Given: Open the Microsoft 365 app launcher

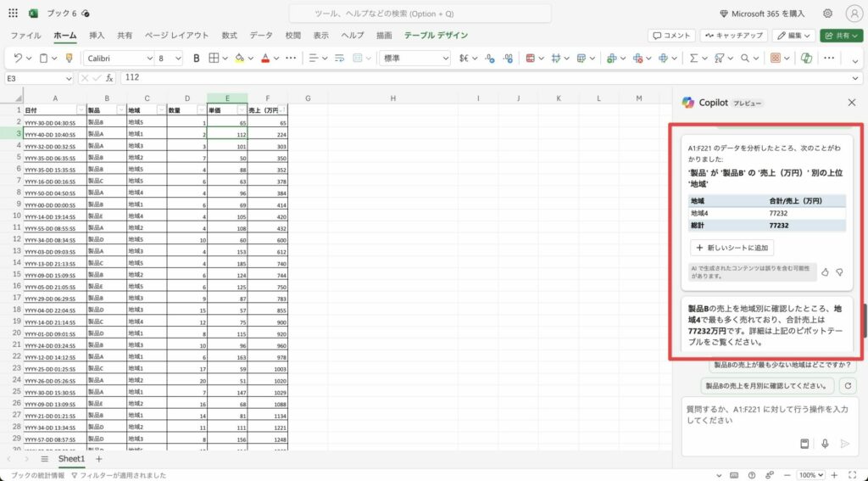Looking at the screenshot, I should (13, 14).
